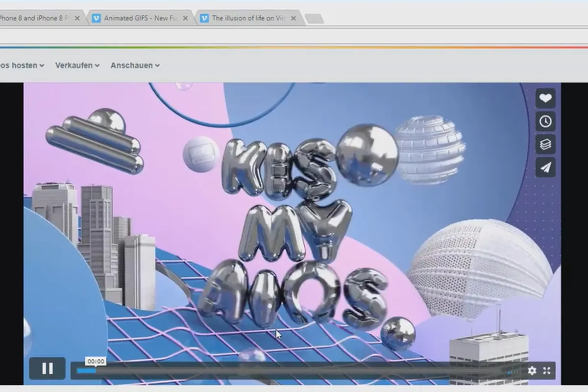
Task: Expand the Videos hosten dropdown menu
Action: (22, 65)
